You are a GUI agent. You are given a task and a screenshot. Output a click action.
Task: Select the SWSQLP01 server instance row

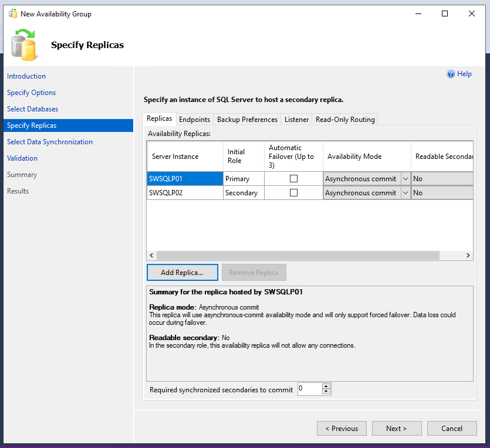pos(185,179)
